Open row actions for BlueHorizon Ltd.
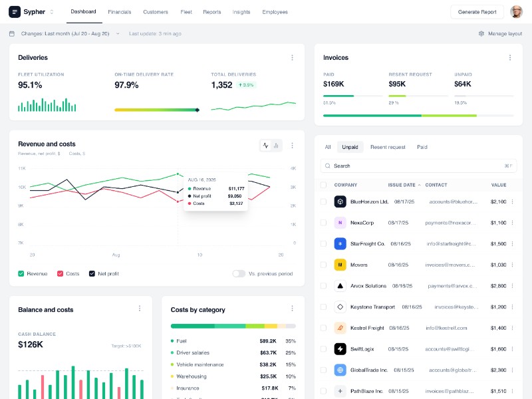The image size is (532, 399). point(512,201)
